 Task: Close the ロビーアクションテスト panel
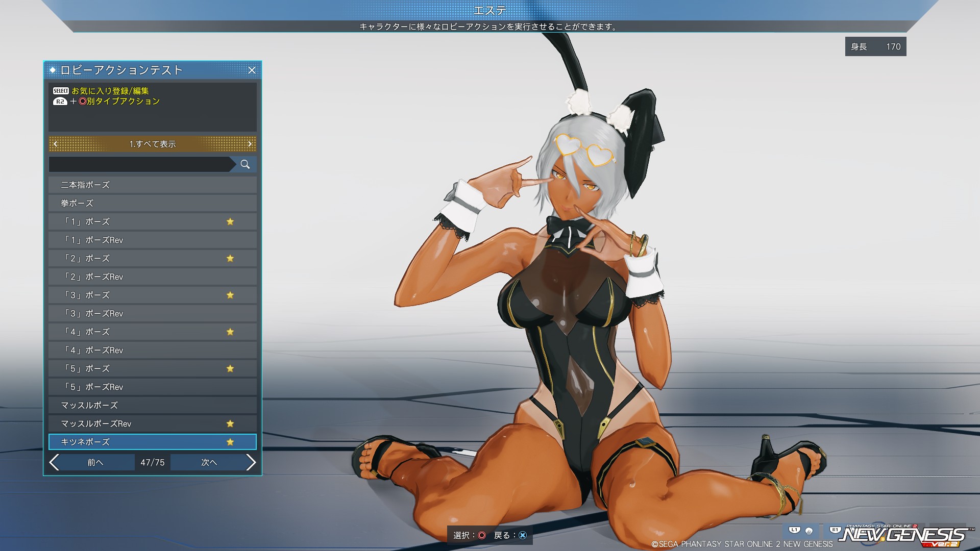pyautogui.click(x=252, y=70)
